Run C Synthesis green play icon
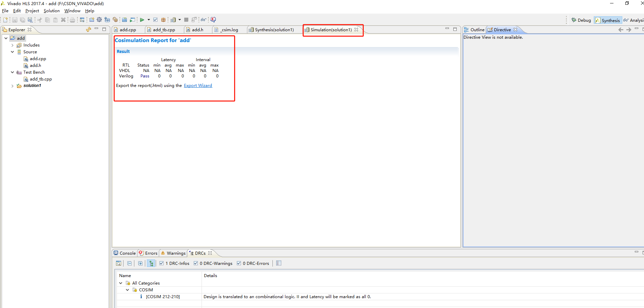Image resolution: width=644 pixels, height=308 pixels. point(142,20)
